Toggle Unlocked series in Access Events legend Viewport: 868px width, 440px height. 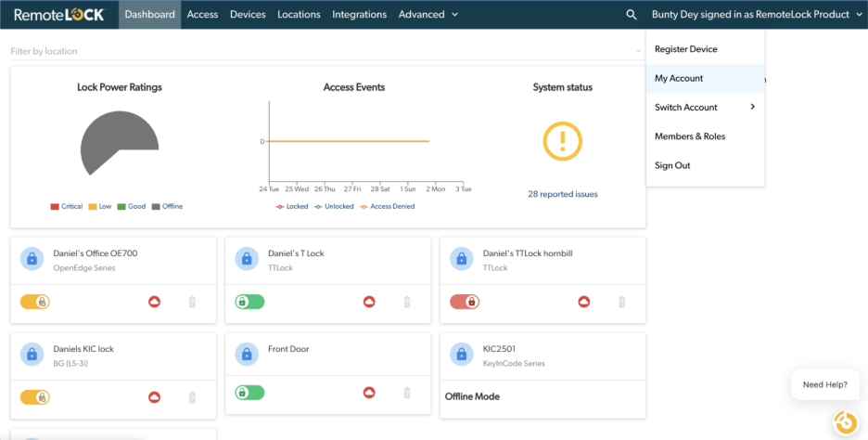[x=334, y=207]
